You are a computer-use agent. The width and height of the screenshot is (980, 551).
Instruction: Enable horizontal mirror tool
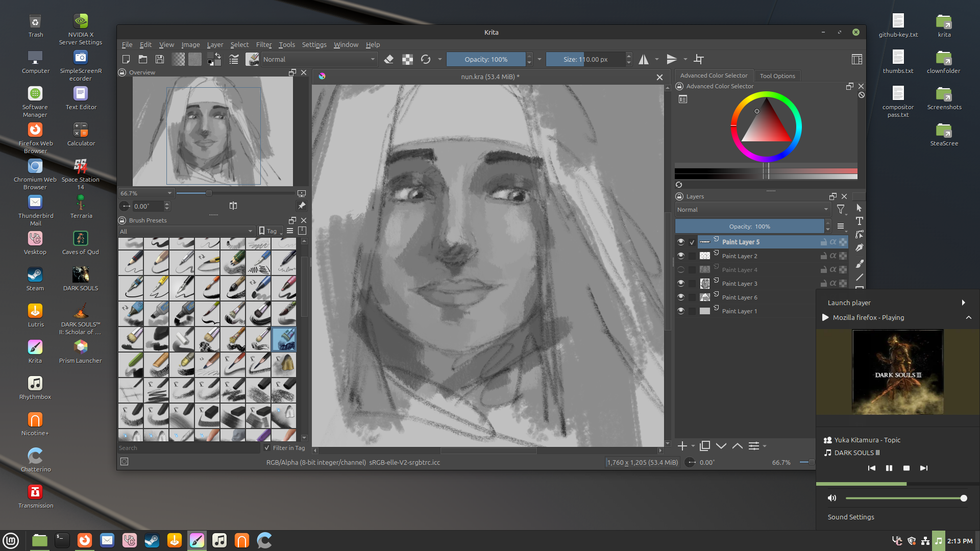[x=644, y=59]
